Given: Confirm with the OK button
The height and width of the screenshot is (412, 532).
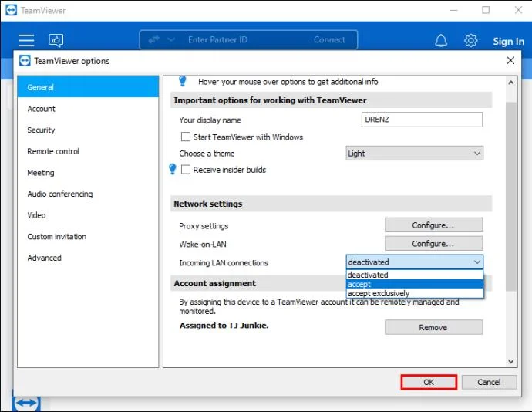Looking at the screenshot, I should (x=429, y=382).
